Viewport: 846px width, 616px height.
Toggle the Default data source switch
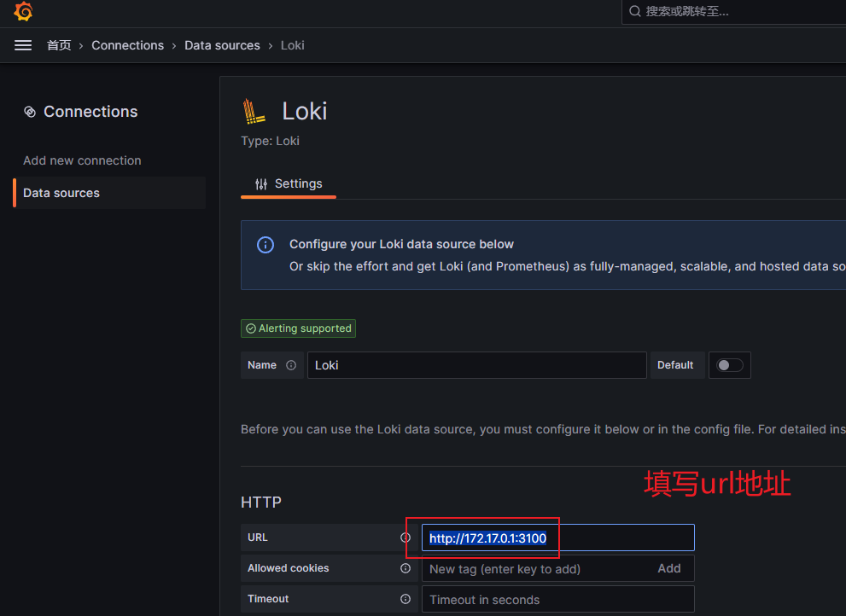pyautogui.click(x=729, y=365)
